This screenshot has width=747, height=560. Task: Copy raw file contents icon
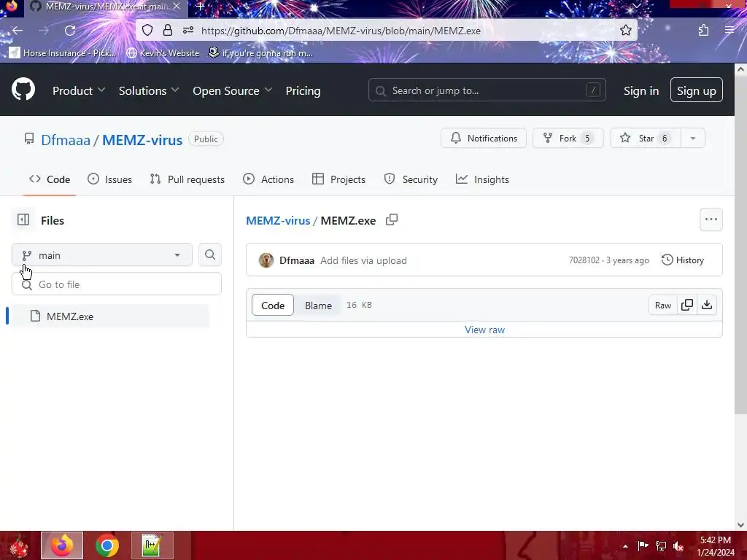[x=687, y=305]
